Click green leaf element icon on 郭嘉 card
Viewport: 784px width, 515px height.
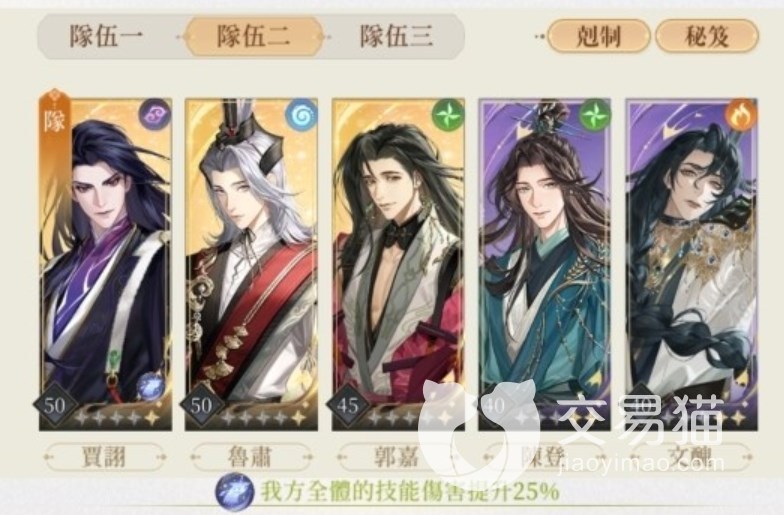[448, 115]
